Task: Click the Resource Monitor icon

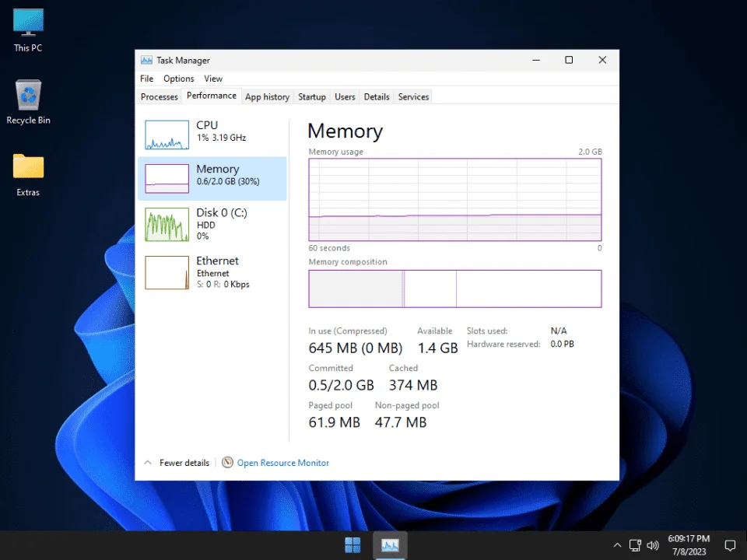Action: tap(228, 462)
